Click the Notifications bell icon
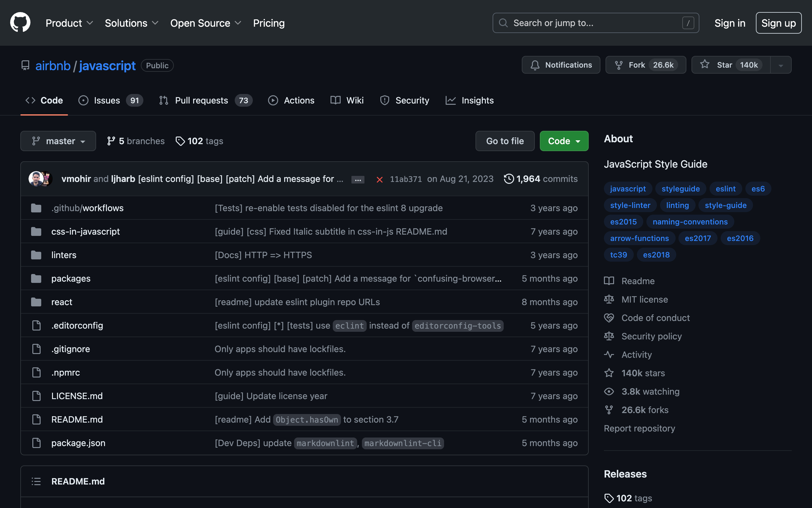This screenshot has height=508, width=812. point(535,65)
